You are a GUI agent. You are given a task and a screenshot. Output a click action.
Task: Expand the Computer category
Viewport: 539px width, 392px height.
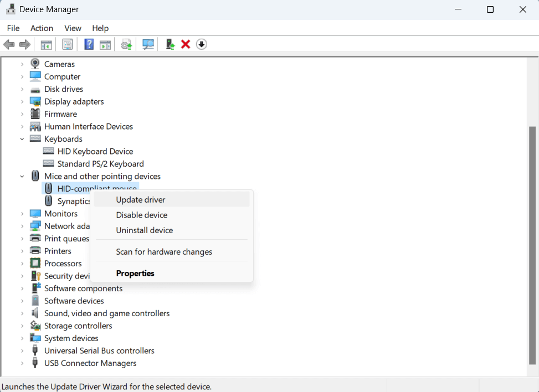point(22,76)
